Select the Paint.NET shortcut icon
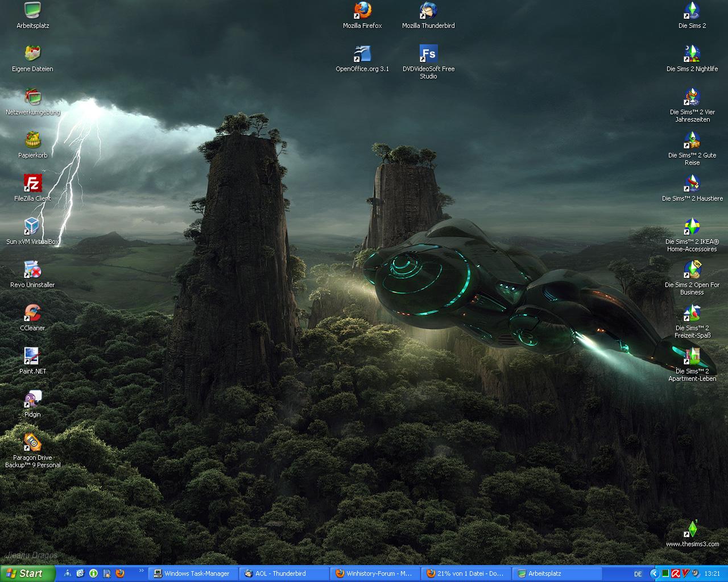728x582 pixels. (32, 356)
